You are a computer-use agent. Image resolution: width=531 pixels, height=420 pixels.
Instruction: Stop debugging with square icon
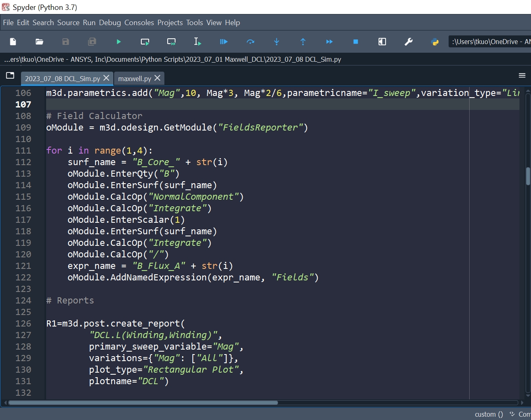[x=356, y=42]
